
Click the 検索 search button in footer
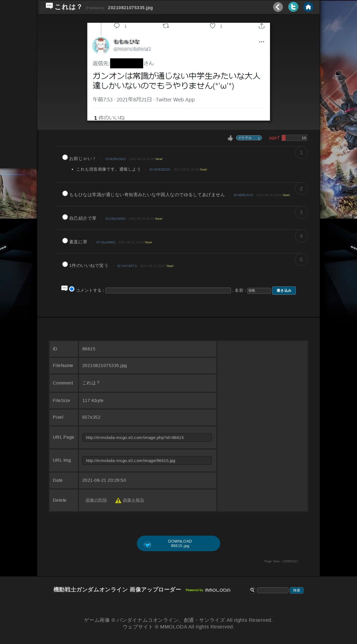pos(296,590)
